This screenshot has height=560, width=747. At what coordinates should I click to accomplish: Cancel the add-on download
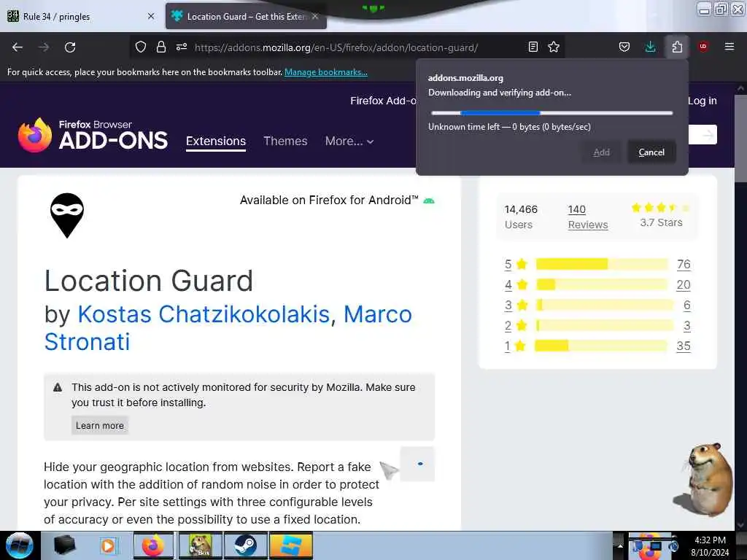coord(651,152)
